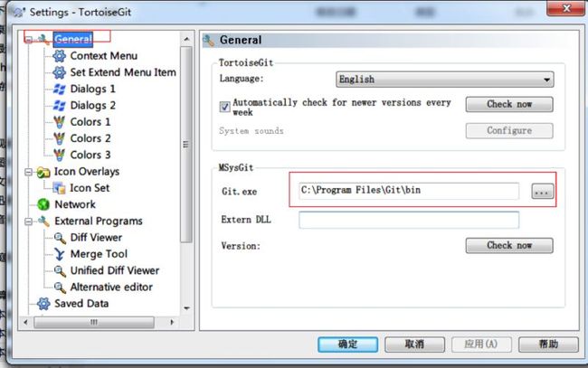Open Saved Data settings

point(81,304)
